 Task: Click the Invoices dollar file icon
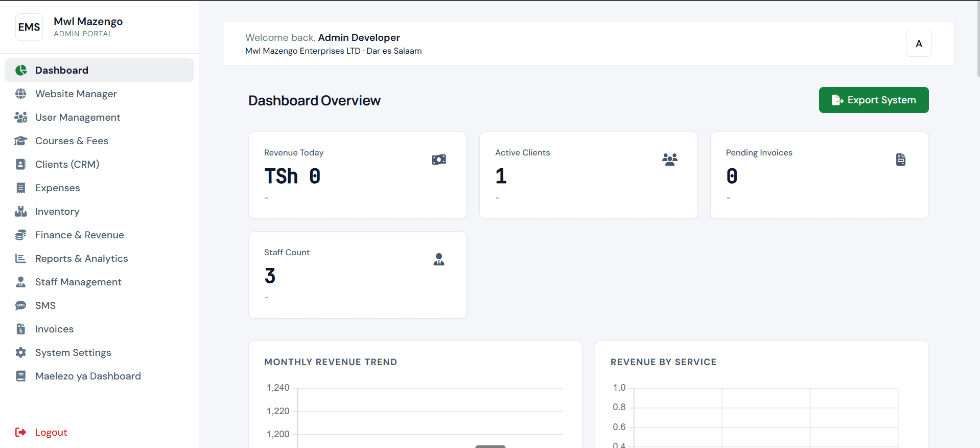pyautogui.click(x=21, y=329)
